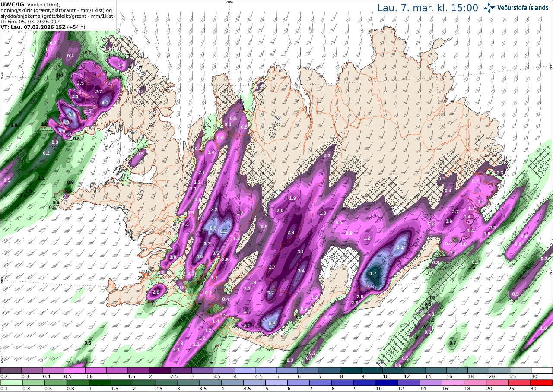553x392 pixels.
Task: Click the white swatch labeled 30 in upper row
Action: click(542, 370)
